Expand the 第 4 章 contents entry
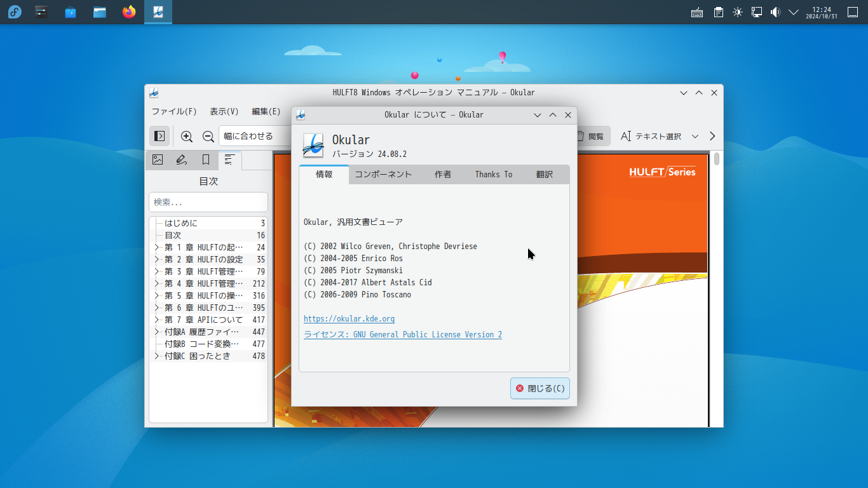This screenshot has height=488, width=868. point(157,283)
